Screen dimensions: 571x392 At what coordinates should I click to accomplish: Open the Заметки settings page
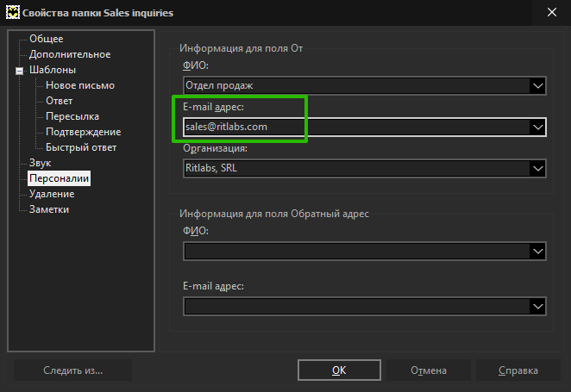coord(49,209)
